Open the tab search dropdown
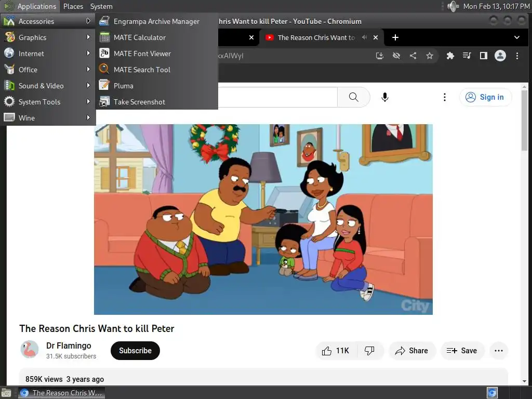Screen dimensions: 532x399 pyautogui.click(x=517, y=37)
